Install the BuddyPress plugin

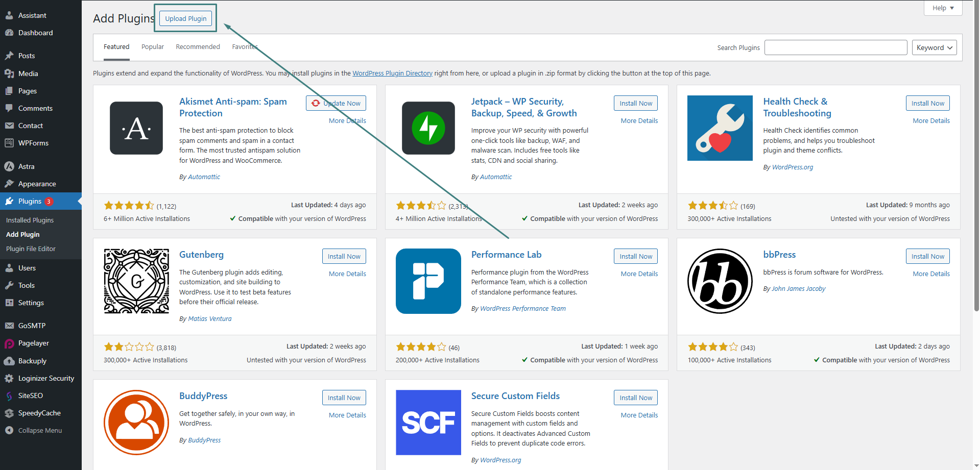(x=344, y=398)
